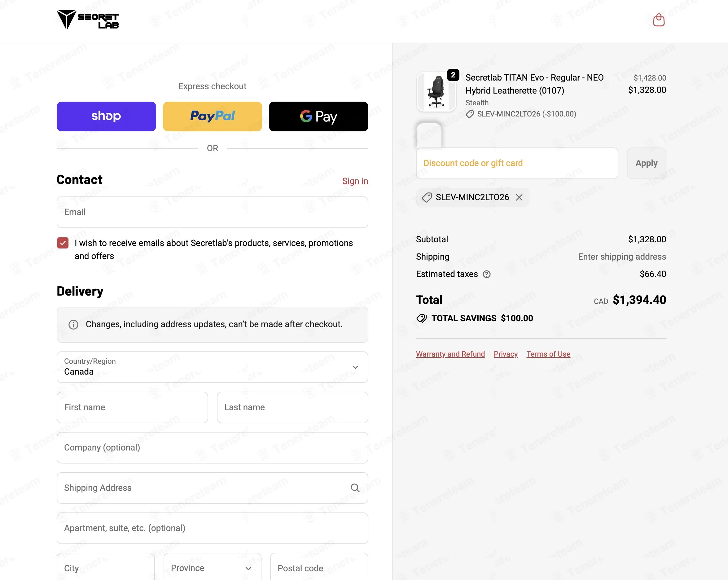Image resolution: width=728 pixels, height=580 pixels.
Task: Open the Warranty and Refund link
Action: click(x=450, y=354)
